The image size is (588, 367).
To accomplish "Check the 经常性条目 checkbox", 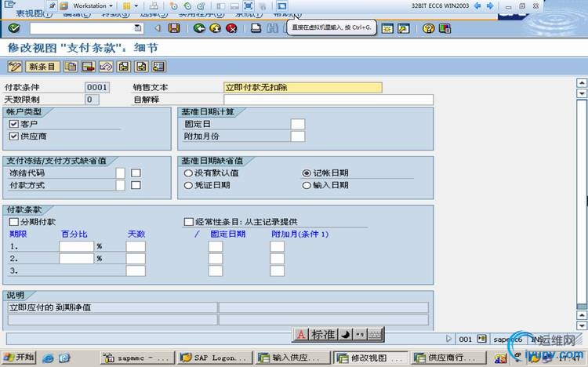I will click(189, 222).
